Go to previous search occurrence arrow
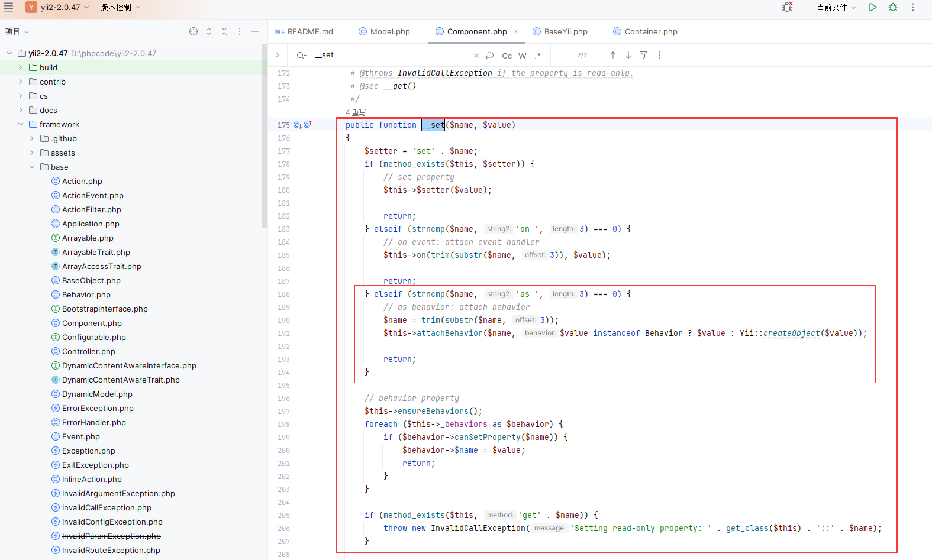The width and height of the screenshot is (932, 560). tap(613, 55)
